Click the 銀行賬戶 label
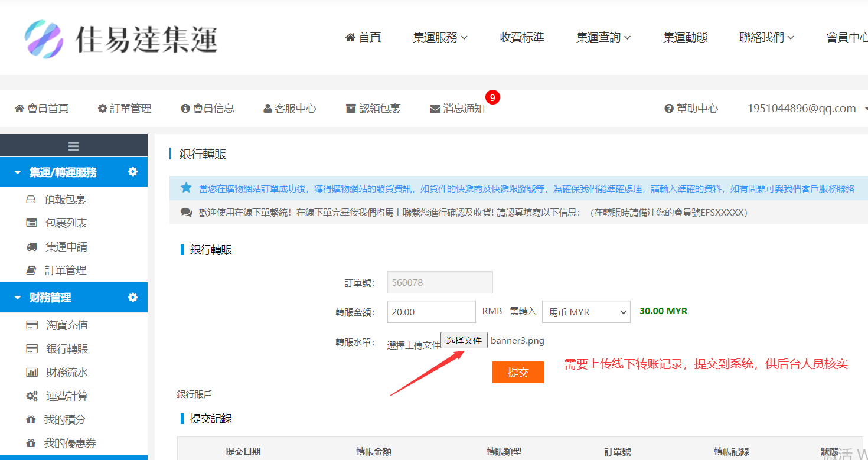Viewport: 868px width, 460px height. pos(194,394)
